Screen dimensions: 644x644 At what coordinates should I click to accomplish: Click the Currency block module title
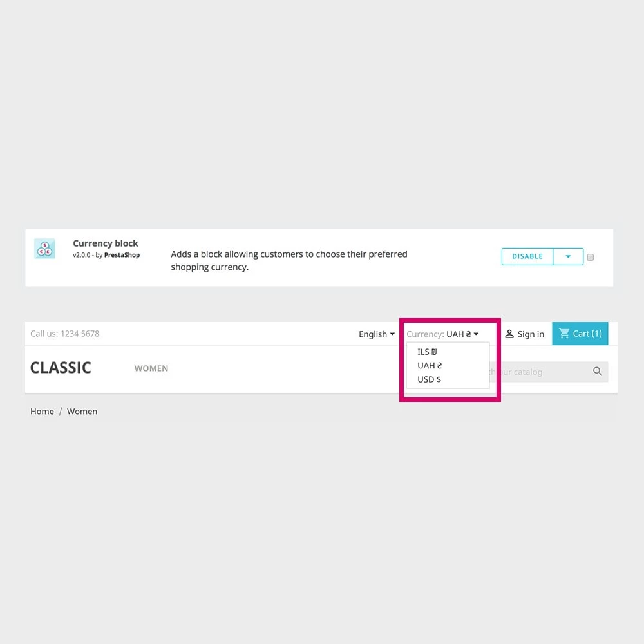106,243
